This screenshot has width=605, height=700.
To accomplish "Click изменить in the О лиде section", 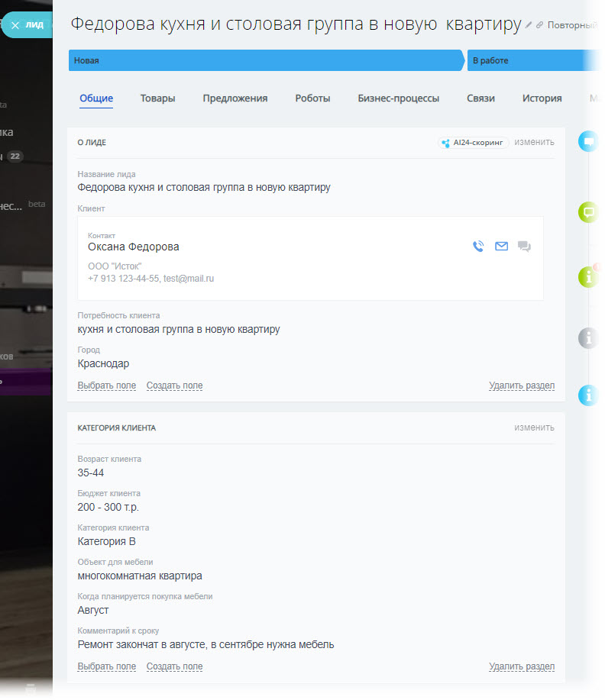I will [x=534, y=142].
